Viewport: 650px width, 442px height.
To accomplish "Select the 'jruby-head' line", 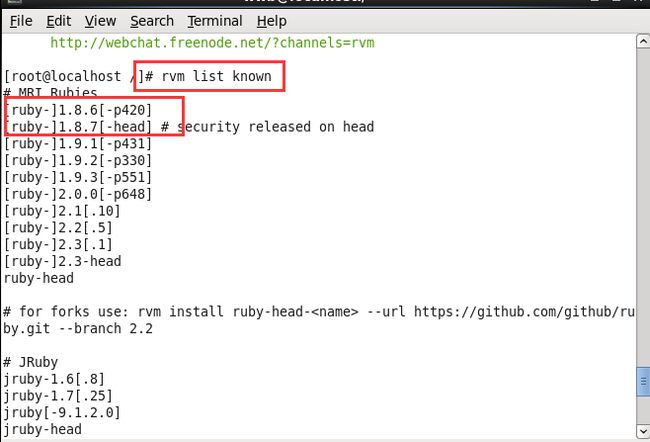I will tap(43, 430).
